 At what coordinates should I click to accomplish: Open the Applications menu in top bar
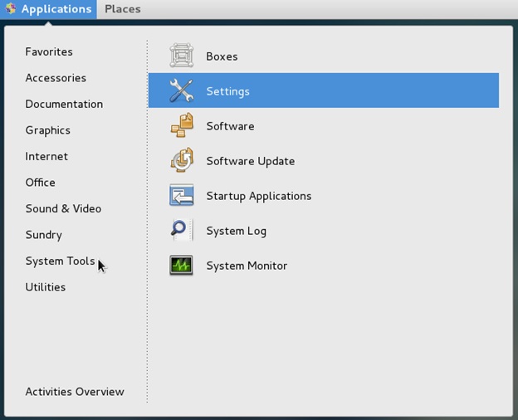pyautogui.click(x=56, y=9)
